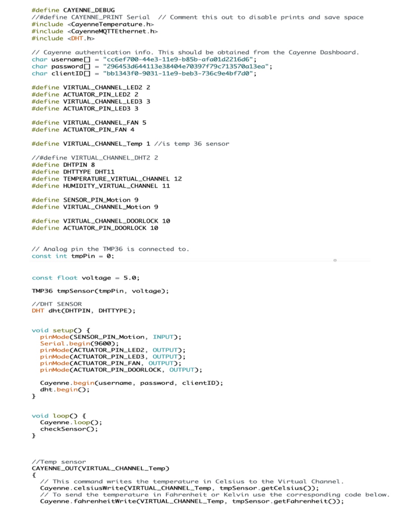Click the 'checkSensor();' line
Image resolution: width=420 pixels, height=505 pixels.
click(x=69, y=429)
